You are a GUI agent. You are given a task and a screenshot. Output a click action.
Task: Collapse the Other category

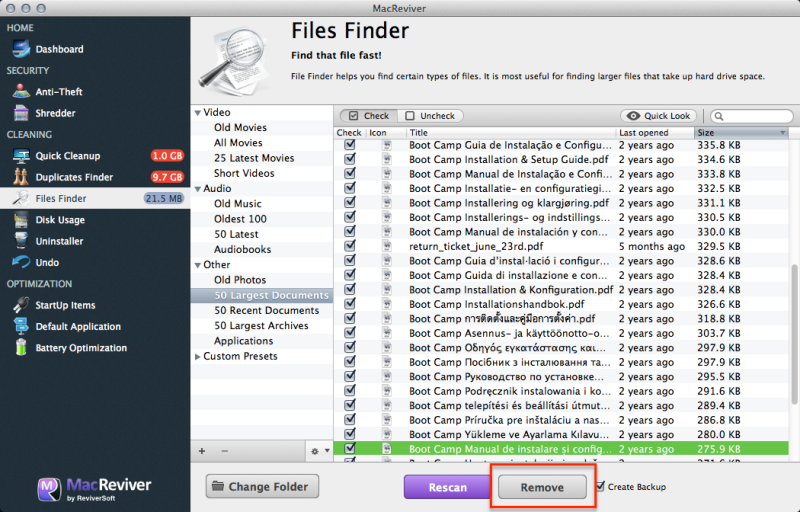point(197,265)
